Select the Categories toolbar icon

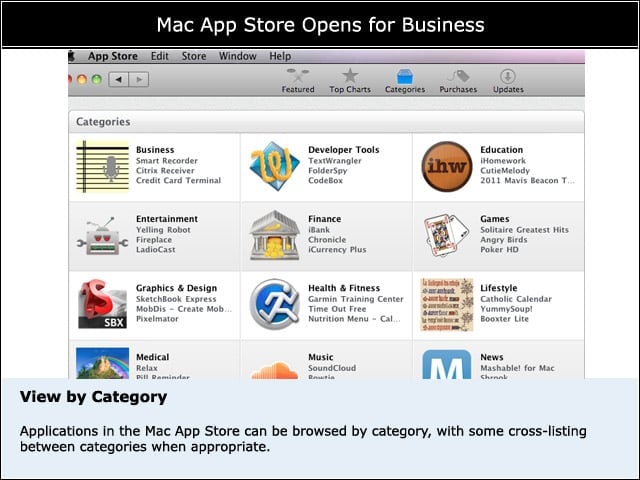point(405,76)
